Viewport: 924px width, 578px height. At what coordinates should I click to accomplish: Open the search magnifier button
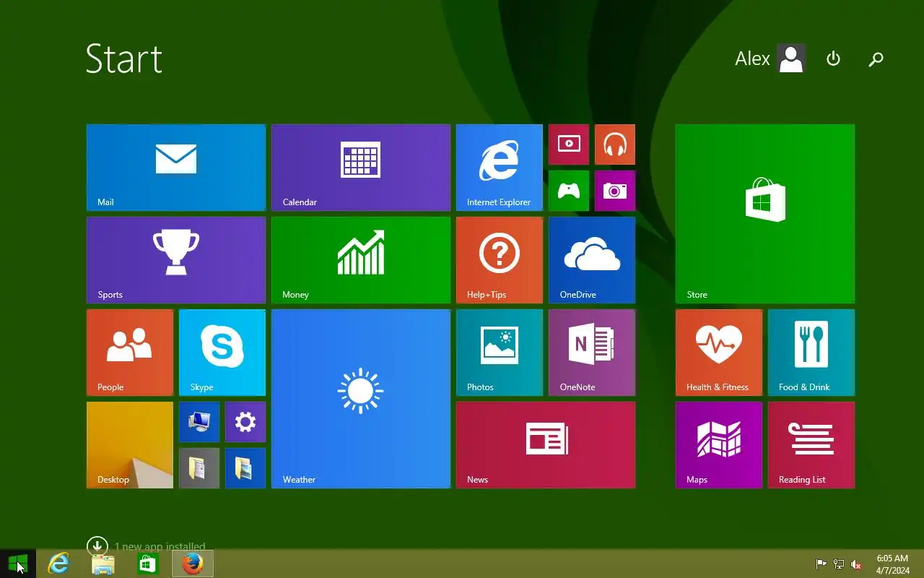(876, 59)
